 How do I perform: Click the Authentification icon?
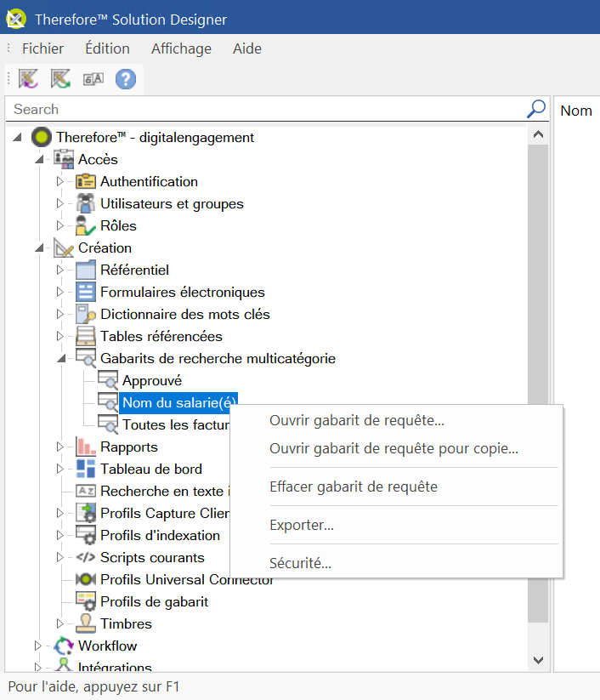[86, 182]
